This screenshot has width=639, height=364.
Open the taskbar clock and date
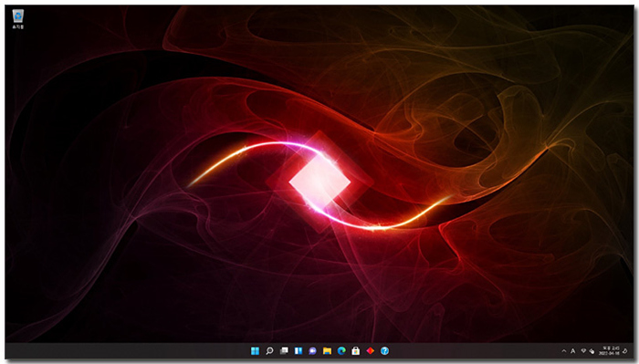tap(610, 351)
